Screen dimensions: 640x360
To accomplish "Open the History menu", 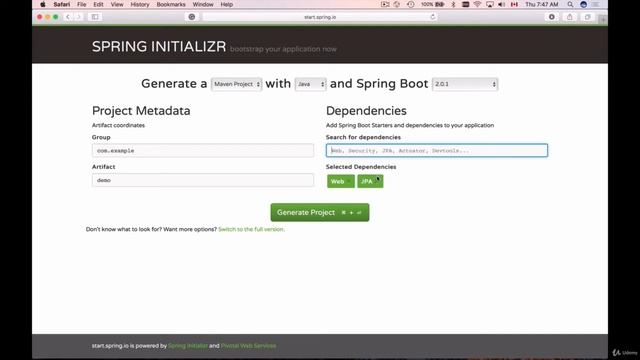I will (140, 4).
